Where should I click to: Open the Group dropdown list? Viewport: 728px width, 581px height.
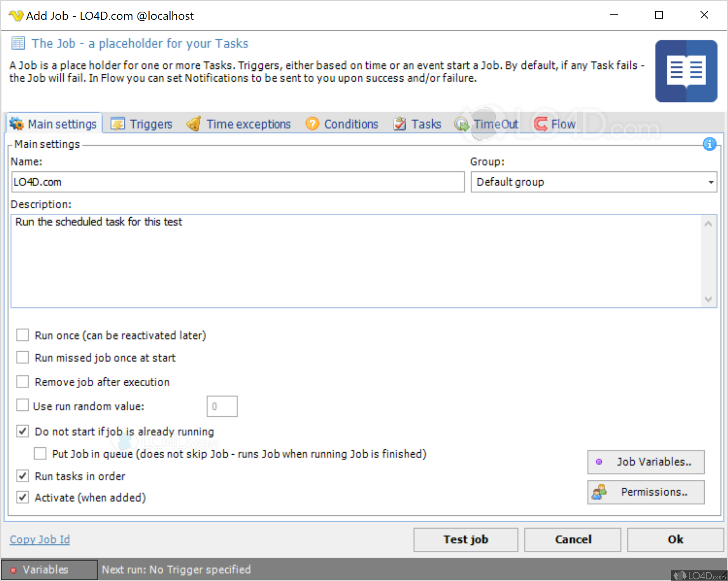711,182
